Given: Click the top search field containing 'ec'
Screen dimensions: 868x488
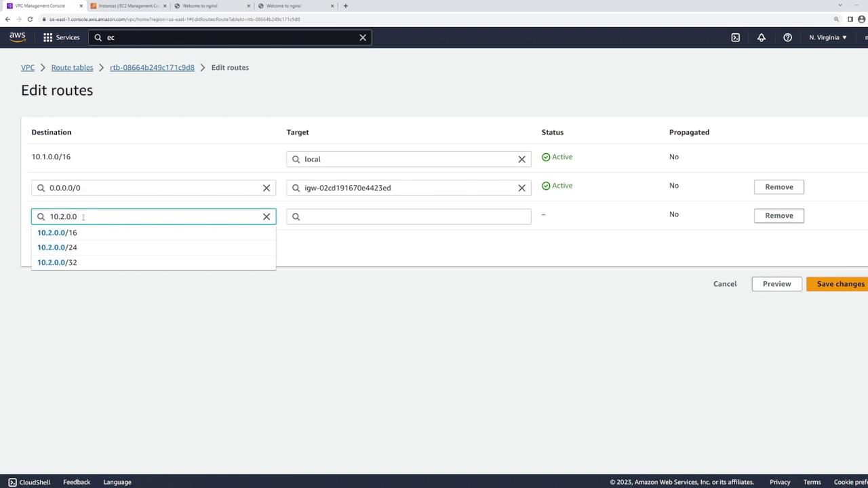Looking at the screenshot, I should click(x=229, y=37).
